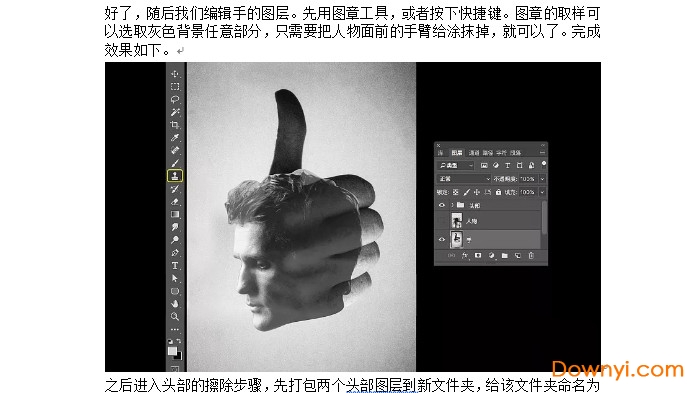Select the Eyedropper tool
700x393 pixels.
(175, 138)
